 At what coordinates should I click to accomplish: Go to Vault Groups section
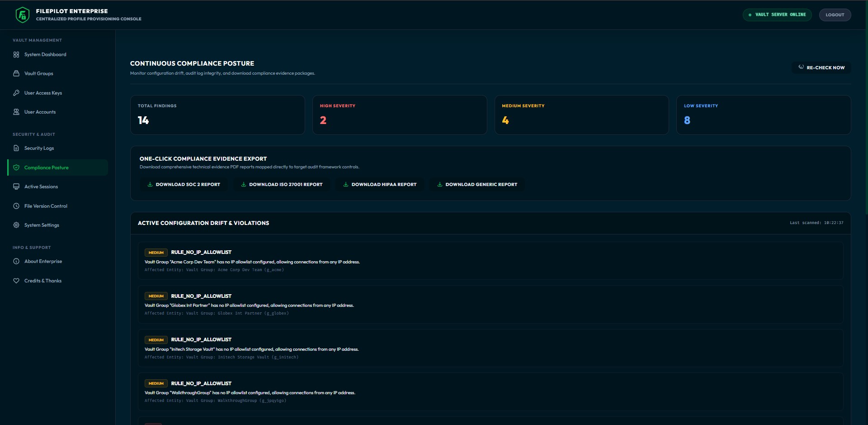point(58,73)
